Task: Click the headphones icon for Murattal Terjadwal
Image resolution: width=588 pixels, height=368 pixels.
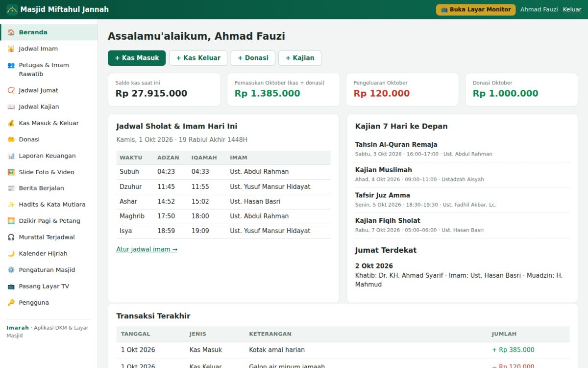Action: (x=11, y=237)
